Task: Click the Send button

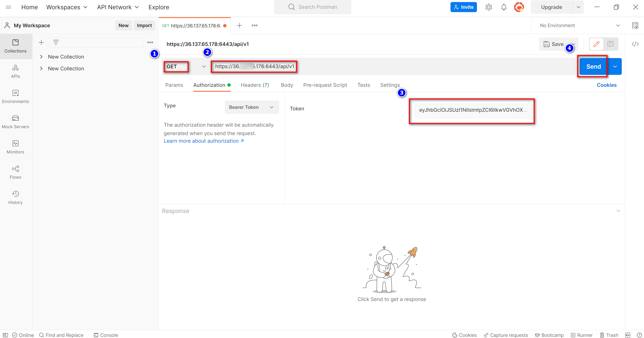Action: pyautogui.click(x=593, y=66)
